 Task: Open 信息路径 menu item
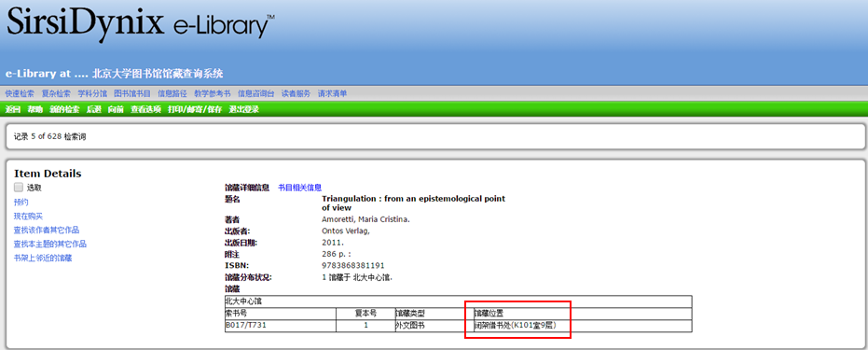click(172, 93)
